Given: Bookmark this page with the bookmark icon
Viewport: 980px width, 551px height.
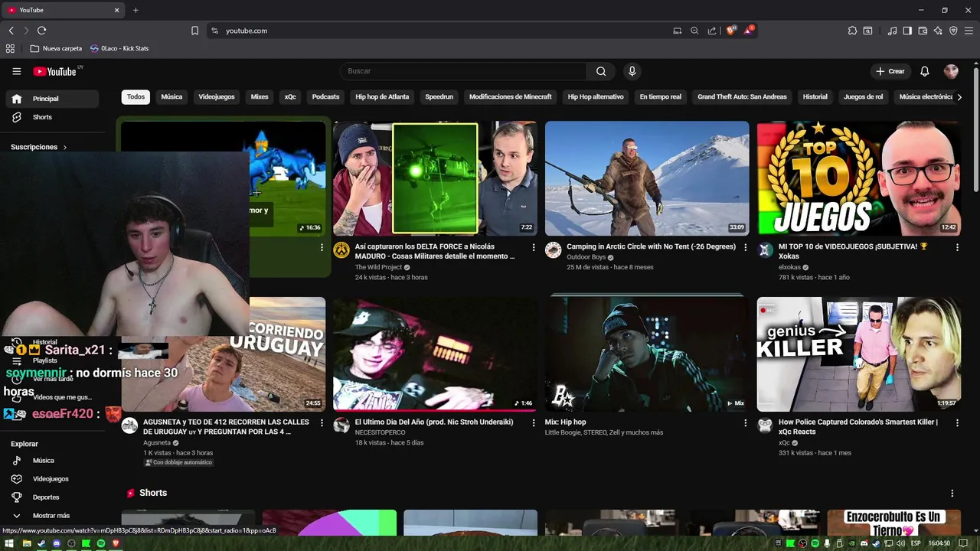Looking at the screenshot, I should (x=194, y=31).
